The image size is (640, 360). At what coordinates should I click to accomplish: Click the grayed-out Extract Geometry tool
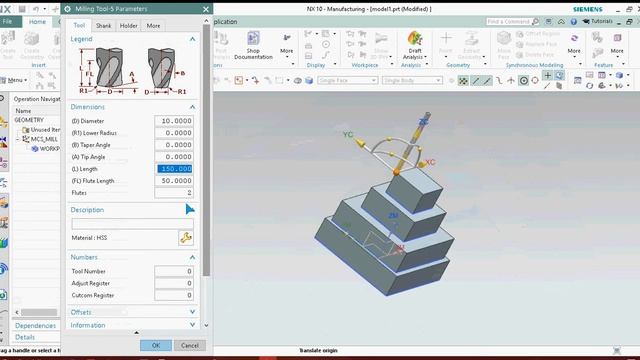coord(471,45)
